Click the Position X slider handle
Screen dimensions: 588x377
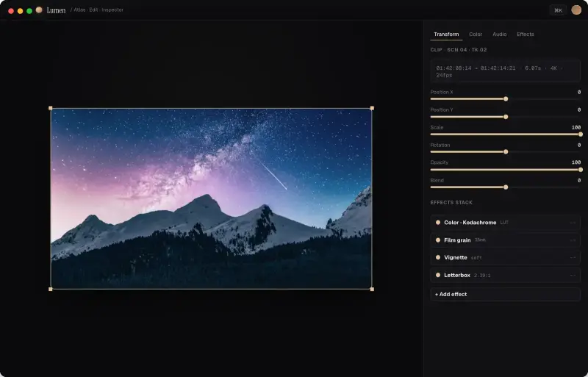pyautogui.click(x=506, y=99)
